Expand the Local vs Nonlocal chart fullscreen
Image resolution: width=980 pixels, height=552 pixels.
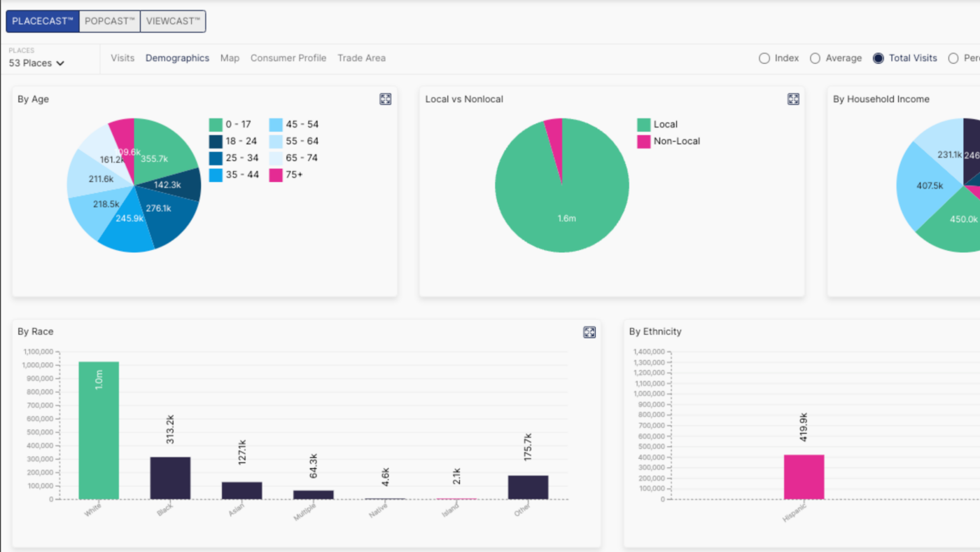793,99
